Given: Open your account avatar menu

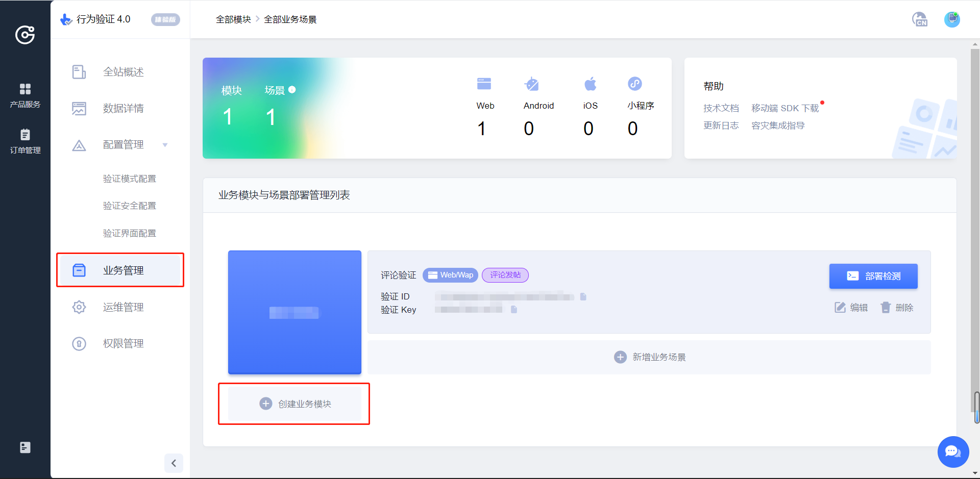Looking at the screenshot, I should (x=951, y=19).
